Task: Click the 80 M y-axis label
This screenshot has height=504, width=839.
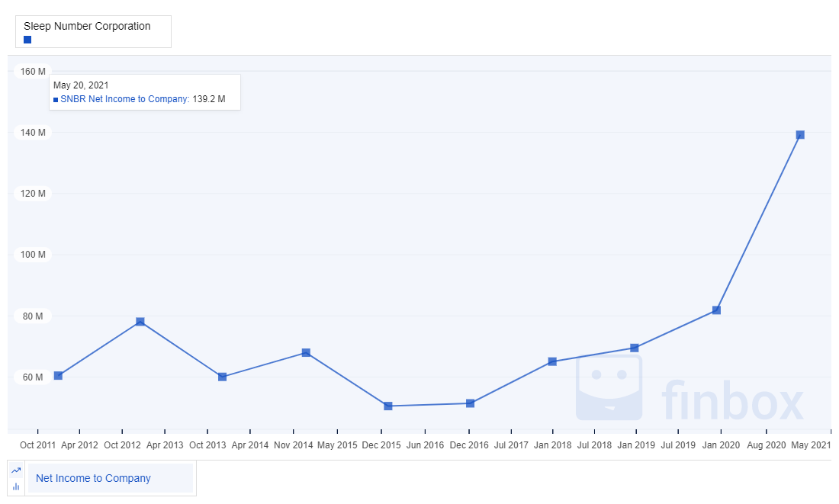Action: coord(33,316)
